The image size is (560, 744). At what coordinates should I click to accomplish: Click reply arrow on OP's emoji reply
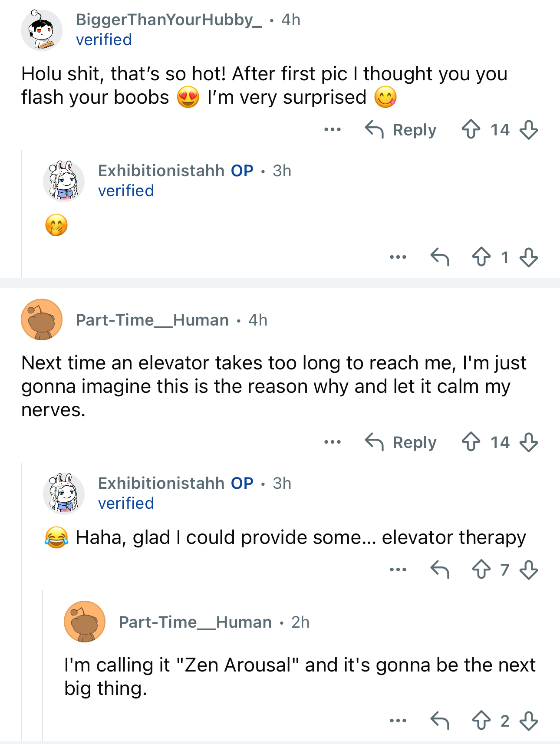tap(440, 257)
